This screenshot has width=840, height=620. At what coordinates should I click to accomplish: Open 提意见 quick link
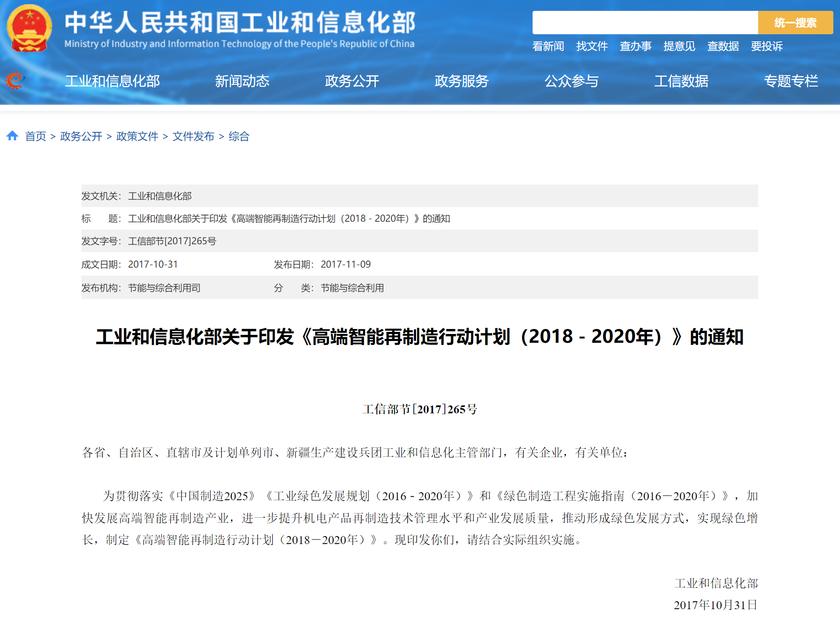coord(679,46)
